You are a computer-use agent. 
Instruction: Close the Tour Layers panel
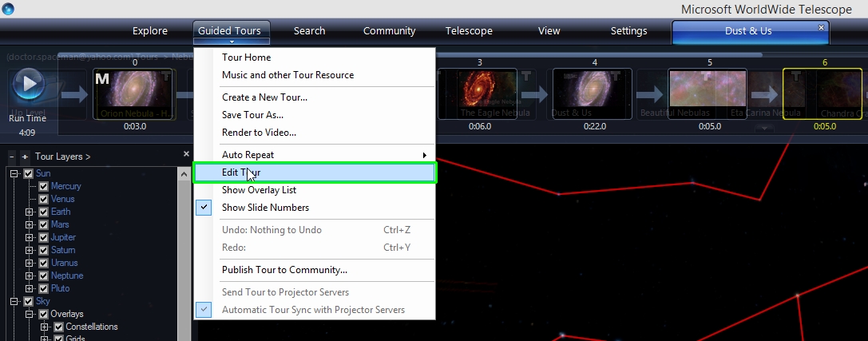186,154
